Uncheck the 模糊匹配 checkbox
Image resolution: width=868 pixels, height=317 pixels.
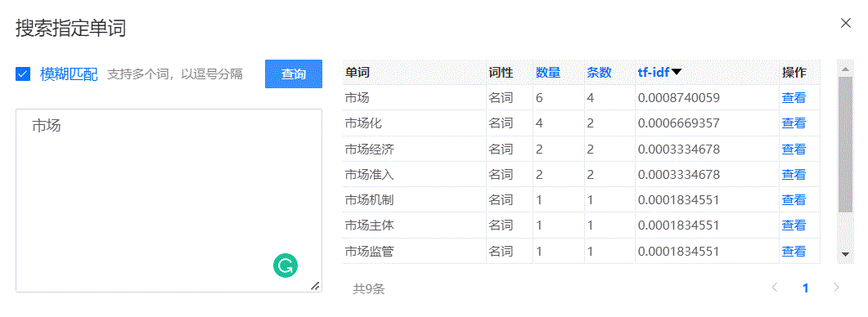[23, 74]
